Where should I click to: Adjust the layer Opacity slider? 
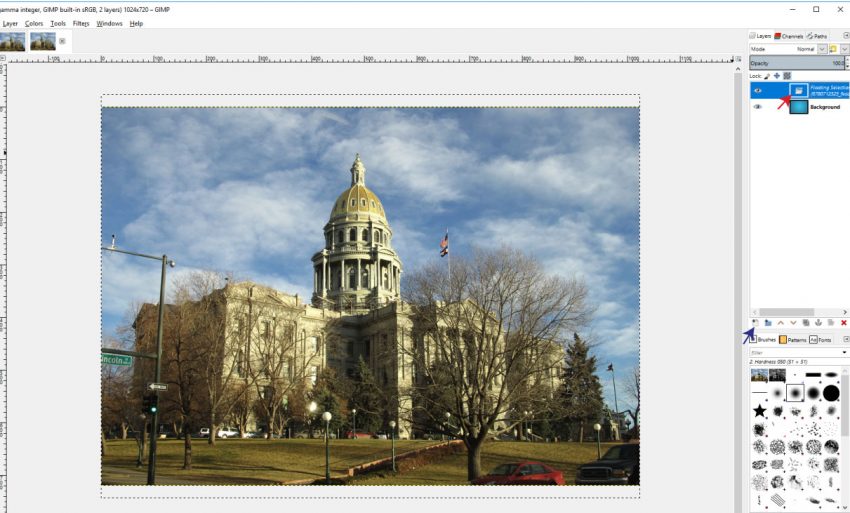point(797,63)
